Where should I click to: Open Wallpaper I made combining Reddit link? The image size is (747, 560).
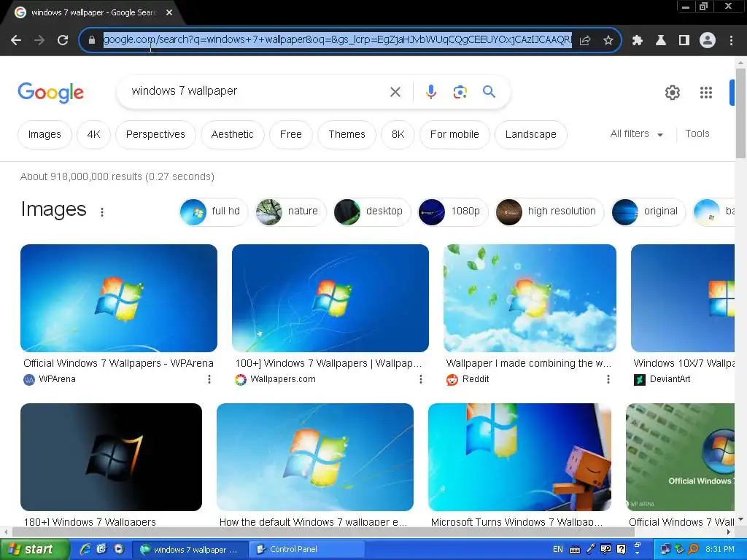coord(528,363)
